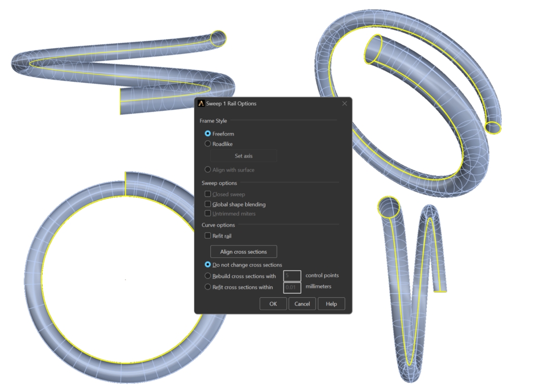Click the Rhino icon in dialog title bar
This screenshot has width=533, height=392.
coord(201,103)
